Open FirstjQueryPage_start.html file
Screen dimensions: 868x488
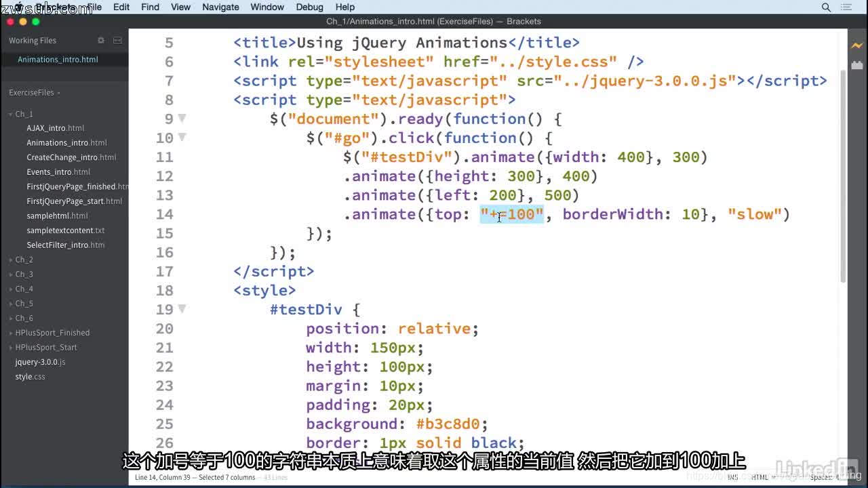tap(75, 201)
